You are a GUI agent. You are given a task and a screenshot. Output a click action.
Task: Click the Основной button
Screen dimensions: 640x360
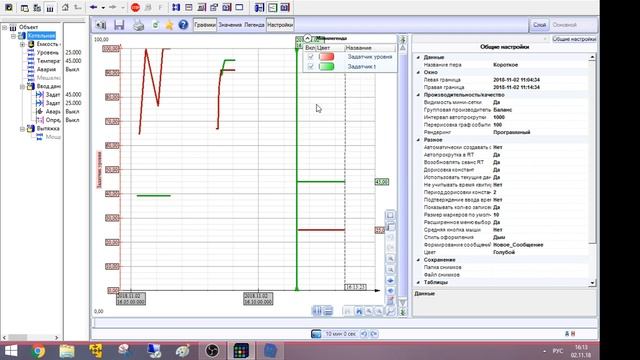pyautogui.click(x=564, y=25)
